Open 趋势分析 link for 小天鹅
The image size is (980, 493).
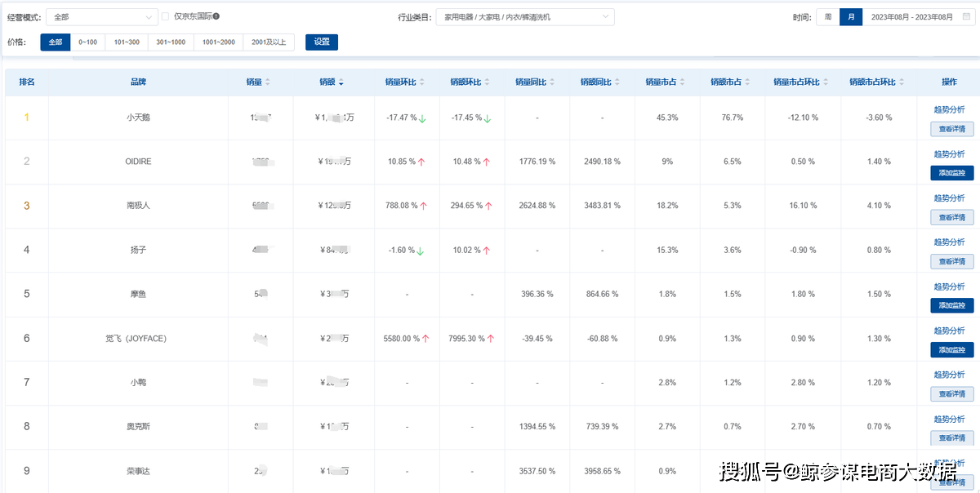[949, 109]
